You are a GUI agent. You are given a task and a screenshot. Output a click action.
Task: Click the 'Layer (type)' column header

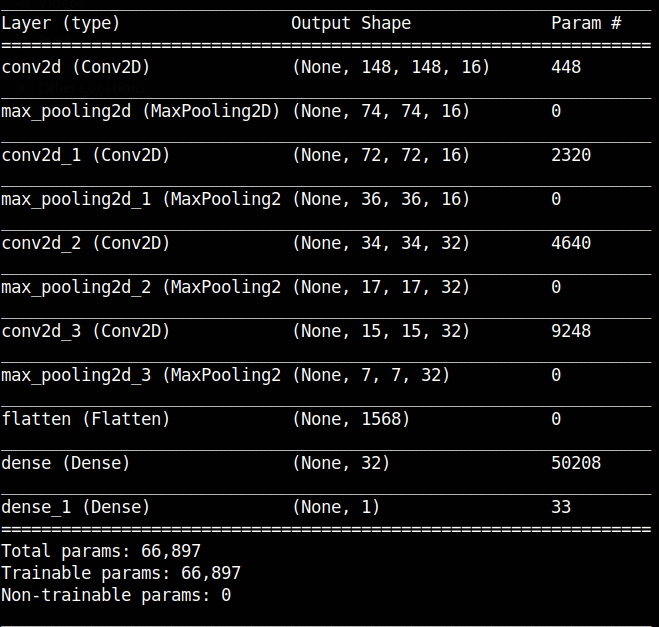(x=61, y=24)
